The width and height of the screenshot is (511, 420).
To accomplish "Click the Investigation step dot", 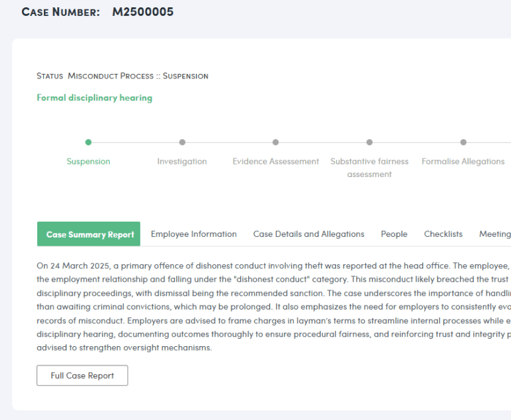I will (x=182, y=142).
